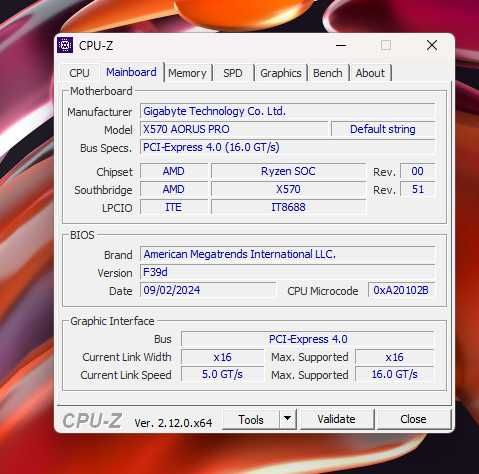This screenshot has height=474, width=479.
Task: Click the CPU-Z app icon in title bar
Action: pyautogui.click(x=65, y=45)
